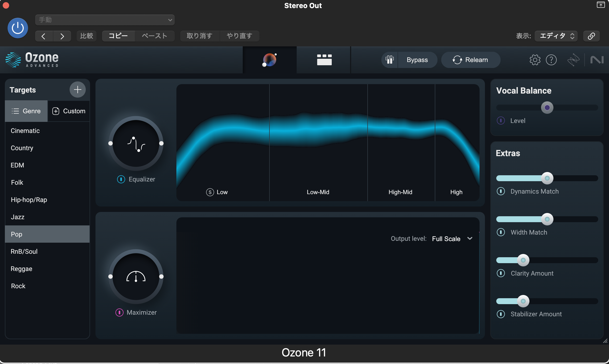Click the Low-Mid band region
This screenshot has height=364, width=609.
[x=318, y=142]
